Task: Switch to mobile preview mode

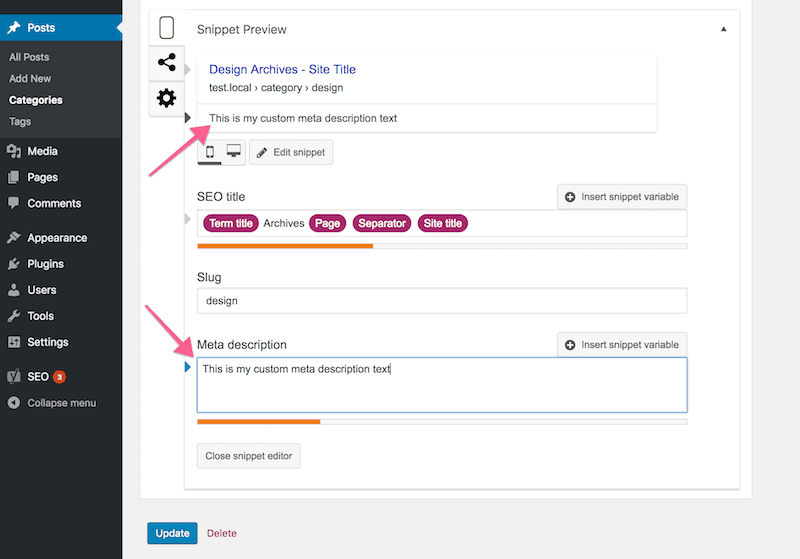Action: click(210, 152)
